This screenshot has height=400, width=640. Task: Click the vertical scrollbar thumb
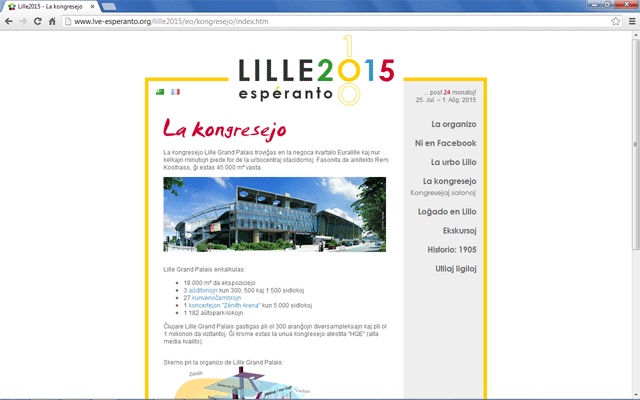coord(636,144)
